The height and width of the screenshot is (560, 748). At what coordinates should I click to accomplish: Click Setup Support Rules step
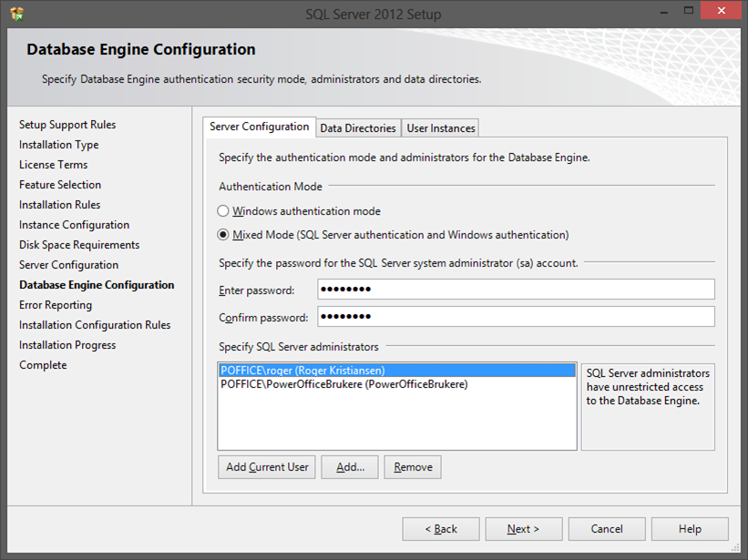click(67, 125)
